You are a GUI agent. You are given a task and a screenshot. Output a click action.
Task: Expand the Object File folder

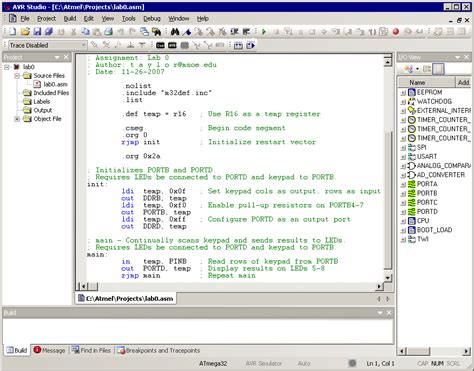17,119
